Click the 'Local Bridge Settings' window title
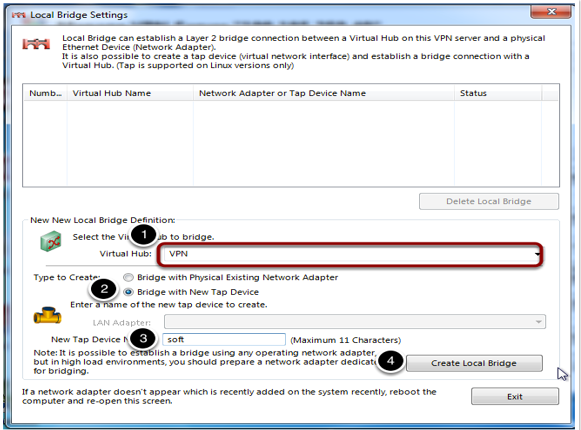 79,15
